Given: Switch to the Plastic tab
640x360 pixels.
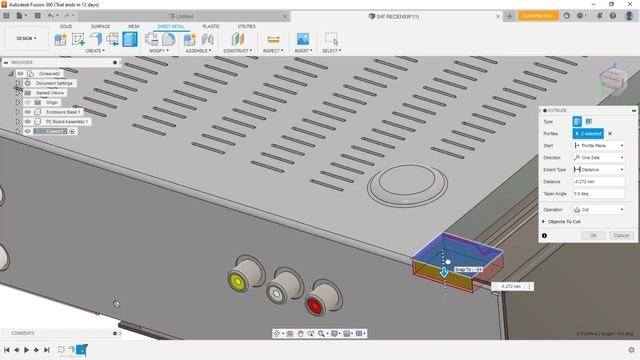Looking at the screenshot, I should coord(211,26).
